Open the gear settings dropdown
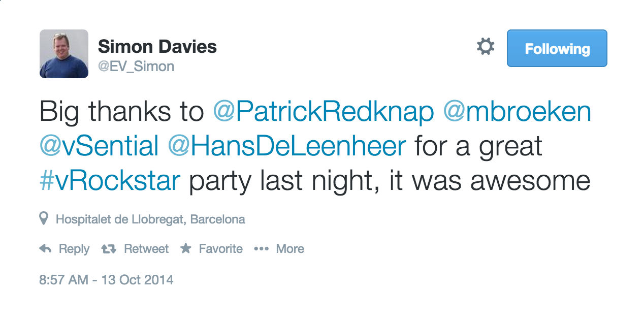 pos(486,47)
